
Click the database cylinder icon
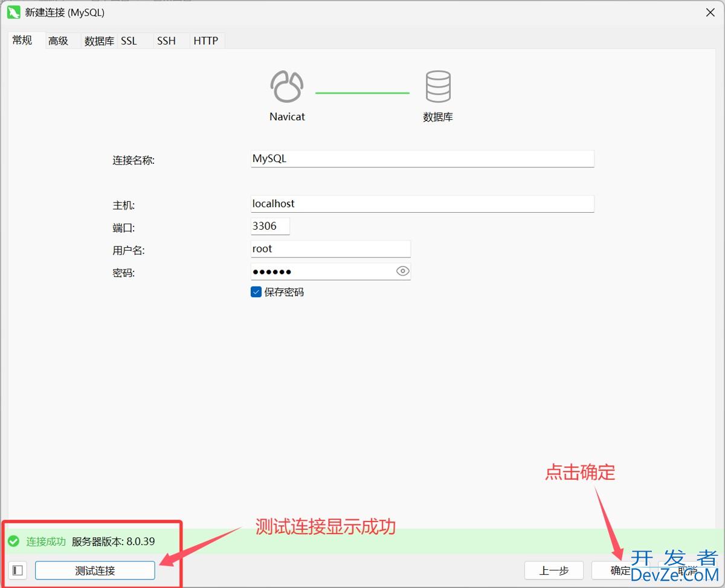(438, 86)
